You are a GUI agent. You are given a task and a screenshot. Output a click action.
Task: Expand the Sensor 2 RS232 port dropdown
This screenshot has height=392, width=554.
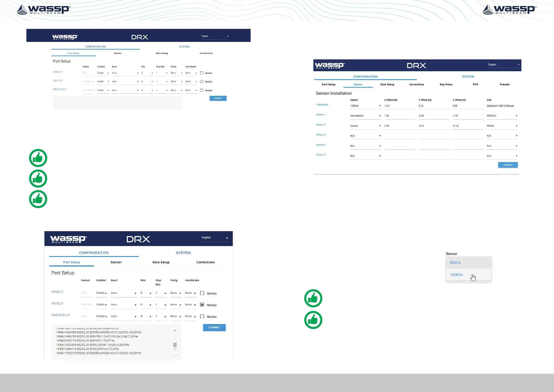502,126
